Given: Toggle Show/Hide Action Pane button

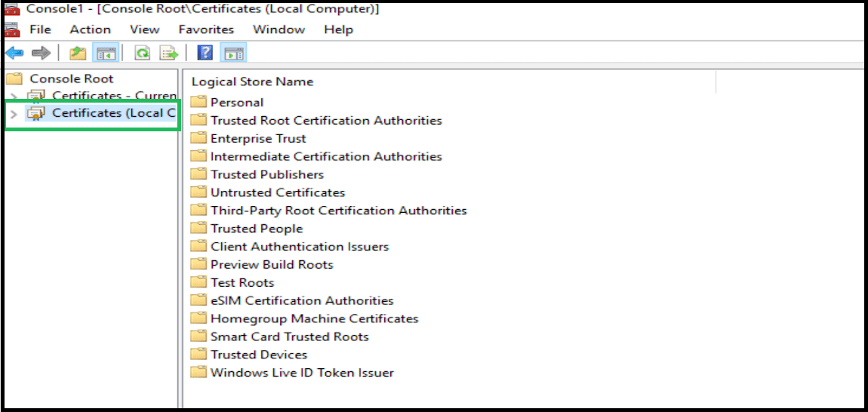Looking at the screenshot, I should (234, 53).
